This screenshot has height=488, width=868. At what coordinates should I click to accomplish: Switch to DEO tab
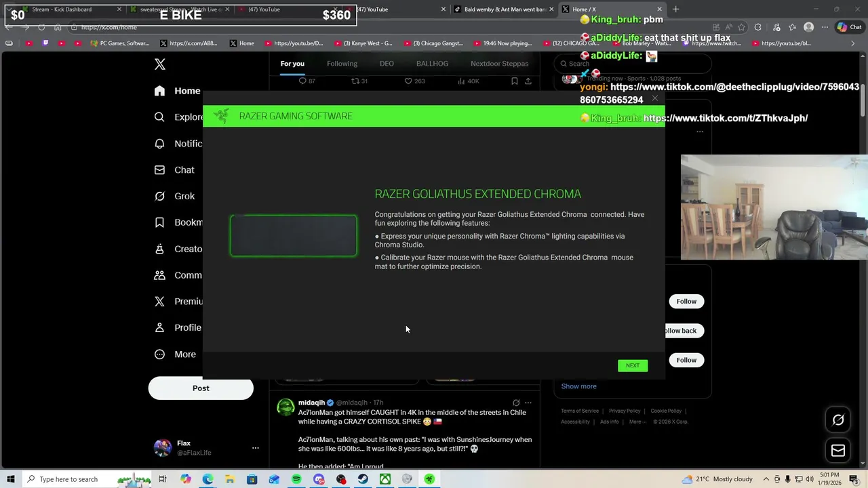(387, 64)
